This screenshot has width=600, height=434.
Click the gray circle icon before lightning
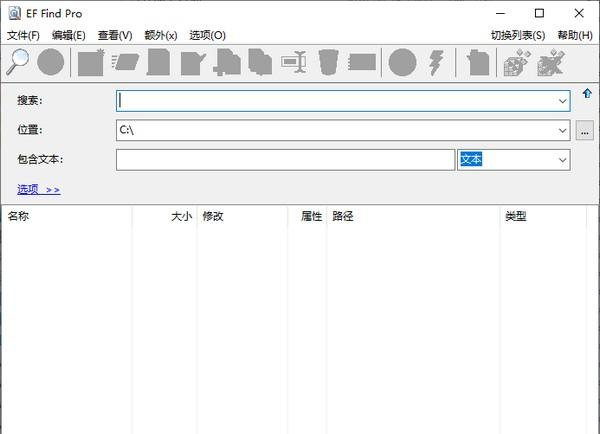coord(402,62)
